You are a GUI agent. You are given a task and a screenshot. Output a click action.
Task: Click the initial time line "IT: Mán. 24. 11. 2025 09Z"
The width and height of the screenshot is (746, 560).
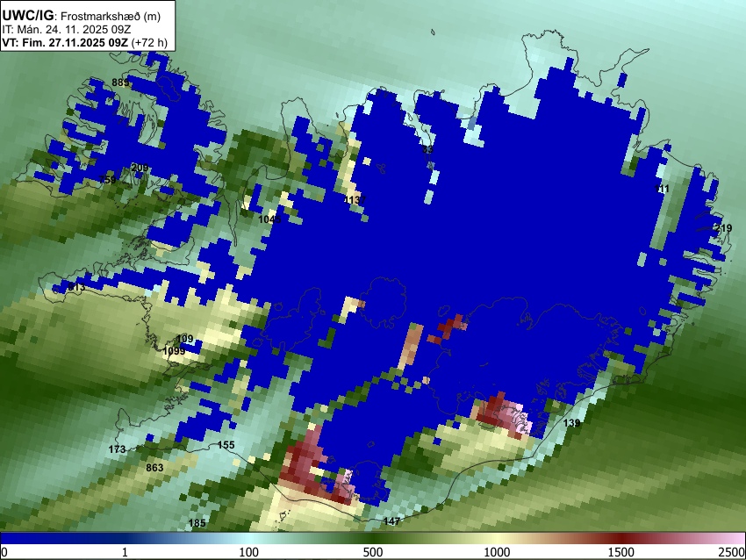[x=66, y=30]
